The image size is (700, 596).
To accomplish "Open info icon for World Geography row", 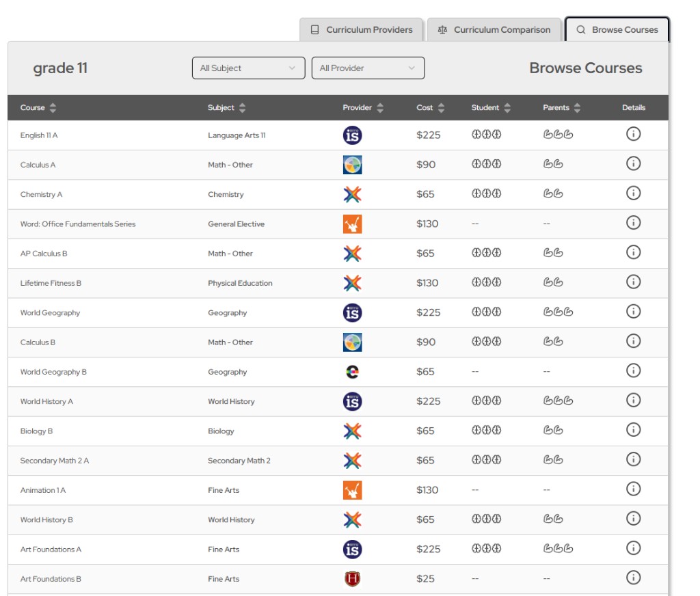I will click(x=633, y=311).
